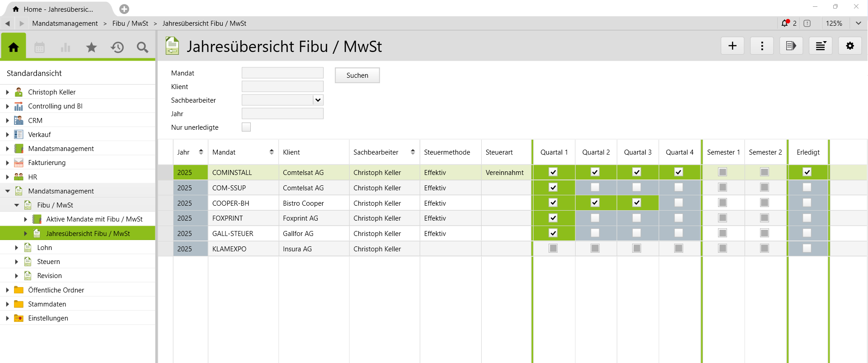Viewport: 868px width, 363px height.
Task: Click the Verkauf list icon
Action: pyautogui.click(x=19, y=134)
